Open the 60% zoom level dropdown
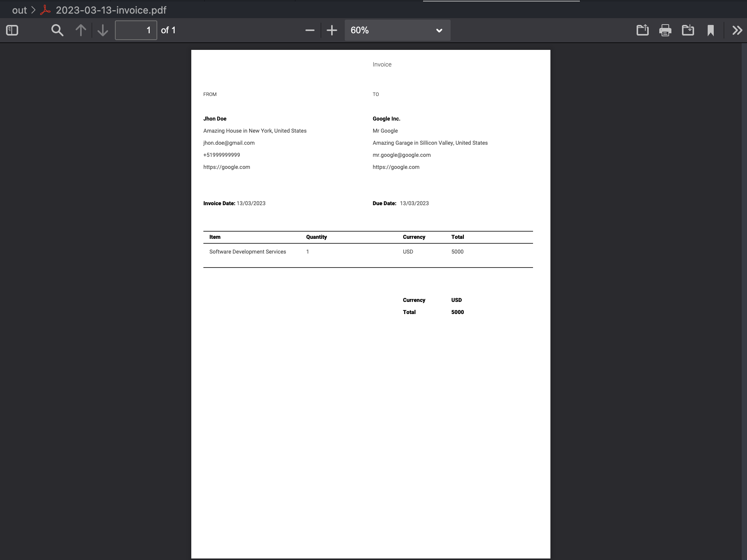Screen dimensions: 747x560 pos(397,30)
